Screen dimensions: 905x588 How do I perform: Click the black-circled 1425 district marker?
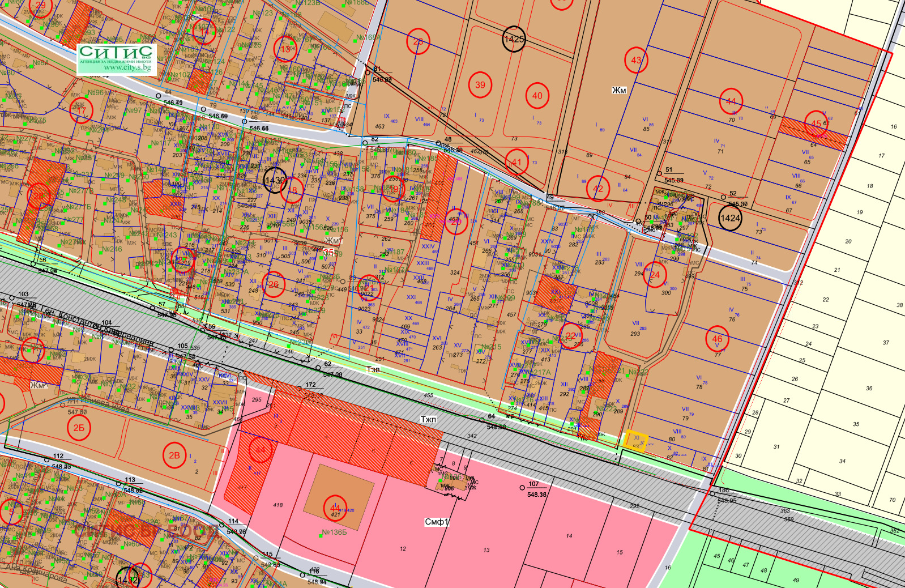[x=514, y=39]
